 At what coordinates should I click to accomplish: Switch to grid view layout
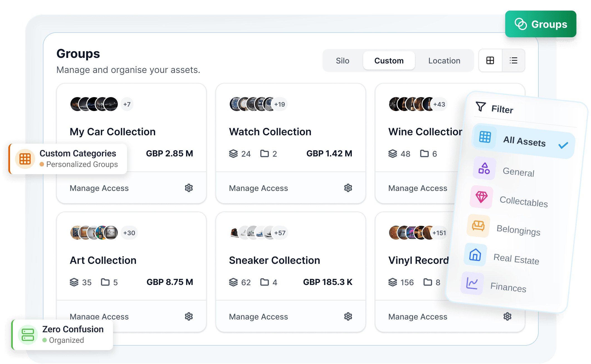(x=490, y=60)
